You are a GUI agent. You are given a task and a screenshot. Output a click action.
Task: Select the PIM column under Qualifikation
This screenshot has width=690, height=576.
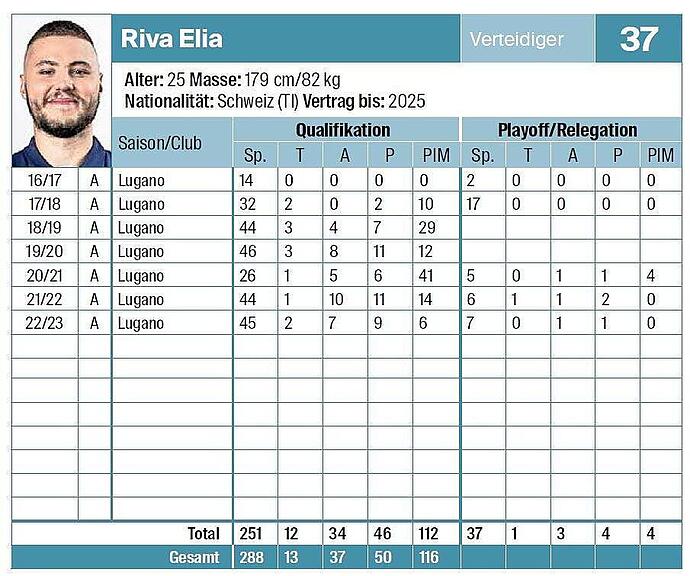click(x=437, y=155)
